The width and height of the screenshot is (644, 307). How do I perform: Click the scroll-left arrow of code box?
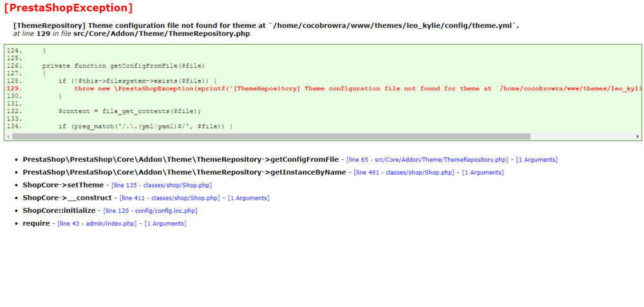pyautogui.click(x=8, y=136)
